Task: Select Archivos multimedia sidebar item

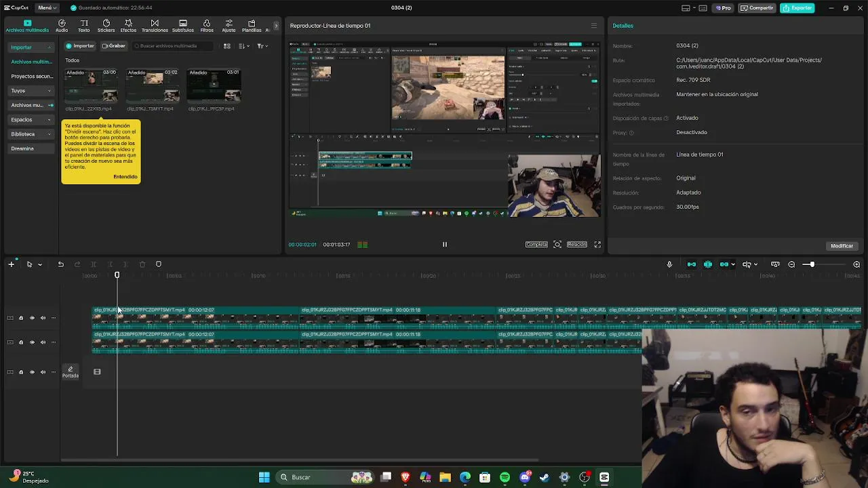Action: [31, 62]
